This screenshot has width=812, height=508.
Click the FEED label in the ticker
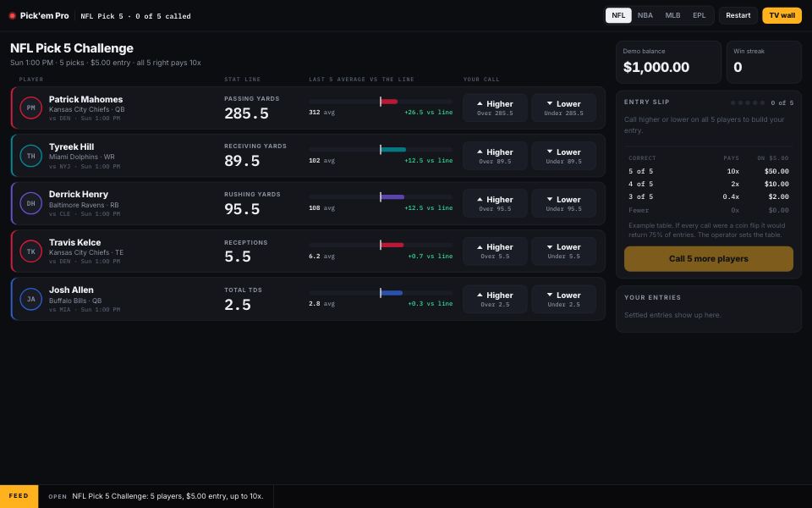coord(19,496)
